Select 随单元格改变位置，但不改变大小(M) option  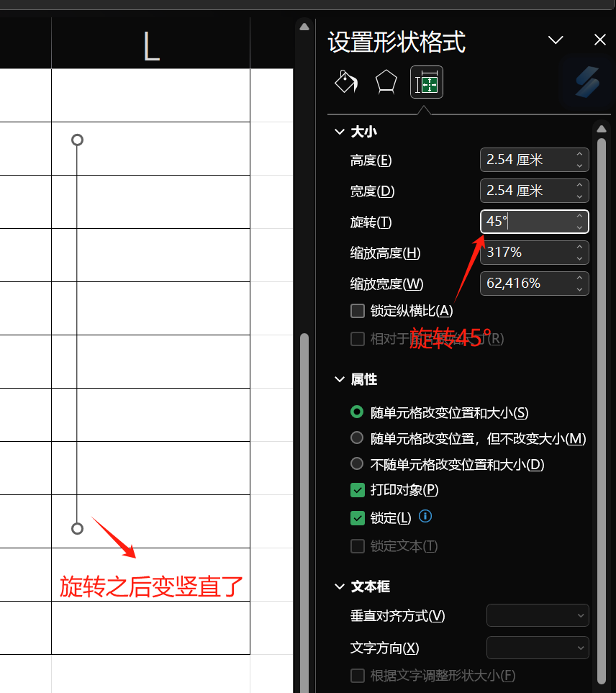point(357,438)
